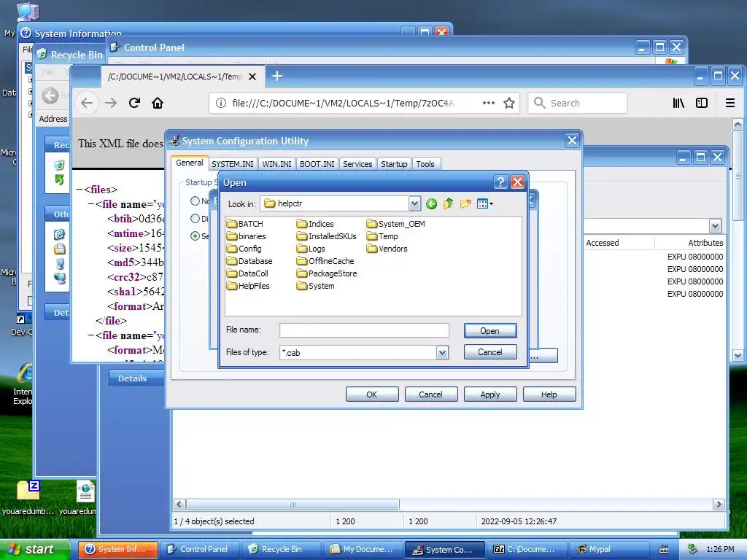Image resolution: width=747 pixels, height=560 pixels.
Task: Select the third startup radio button
Action: (195, 236)
